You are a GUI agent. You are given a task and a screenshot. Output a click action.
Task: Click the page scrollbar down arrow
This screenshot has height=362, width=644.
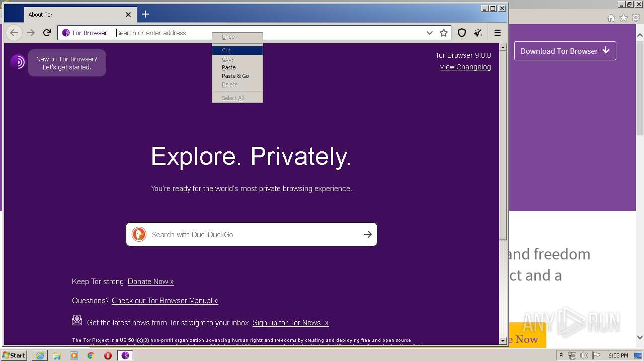coord(503,341)
